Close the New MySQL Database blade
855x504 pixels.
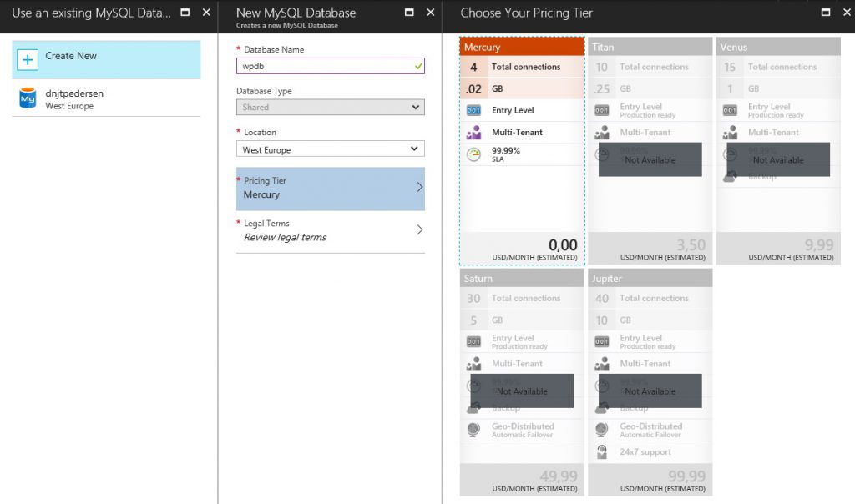tap(430, 12)
